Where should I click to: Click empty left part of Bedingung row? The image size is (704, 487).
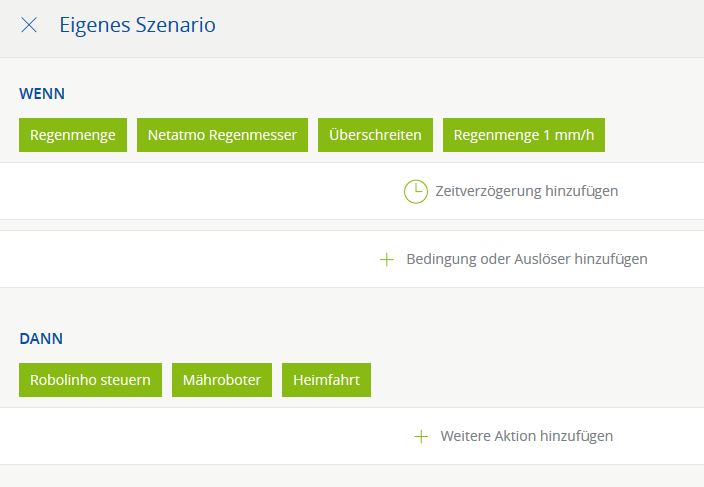tap(150, 259)
